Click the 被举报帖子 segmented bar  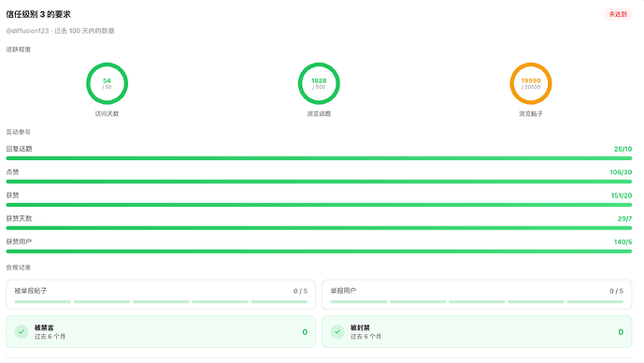pyautogui.click(x=161, y=302)
